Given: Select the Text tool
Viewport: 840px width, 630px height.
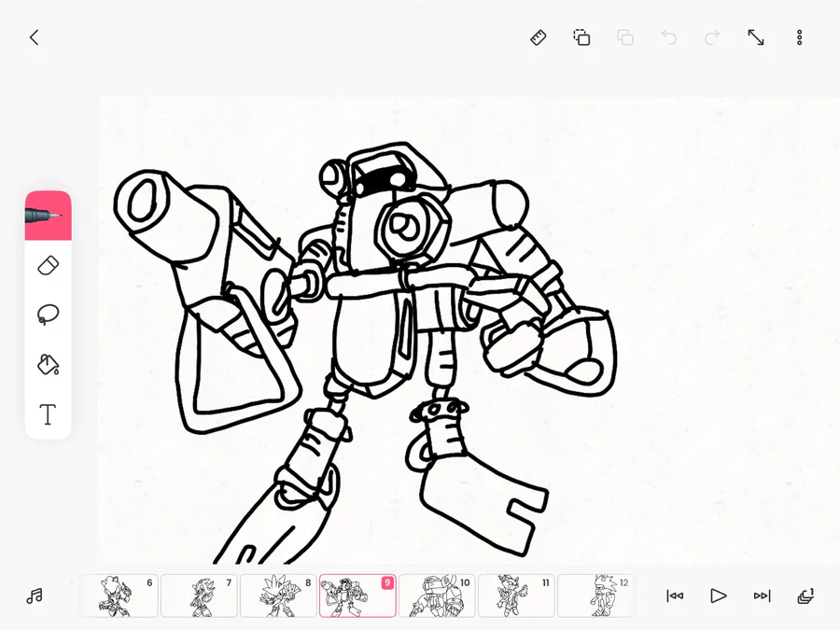Looking at the screenshot, I should [x=49, y=414].
